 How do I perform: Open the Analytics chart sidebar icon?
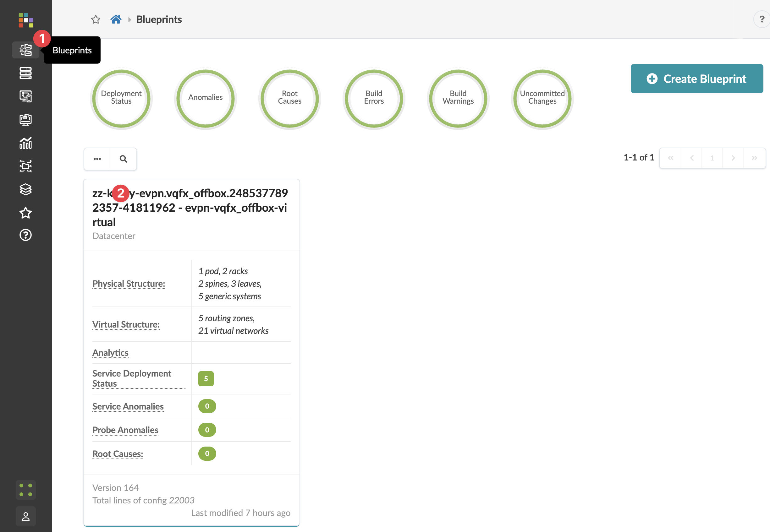pyautogui.click(x=25, y=143)
